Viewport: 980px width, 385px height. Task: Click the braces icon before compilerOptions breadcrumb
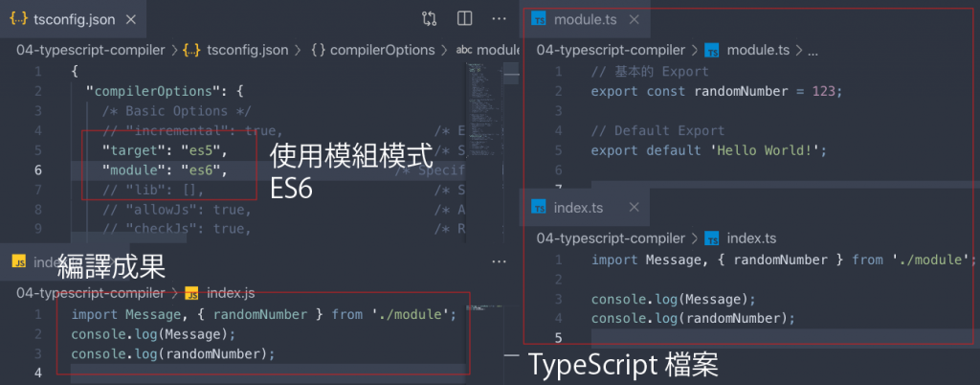[x=318, y=50]
